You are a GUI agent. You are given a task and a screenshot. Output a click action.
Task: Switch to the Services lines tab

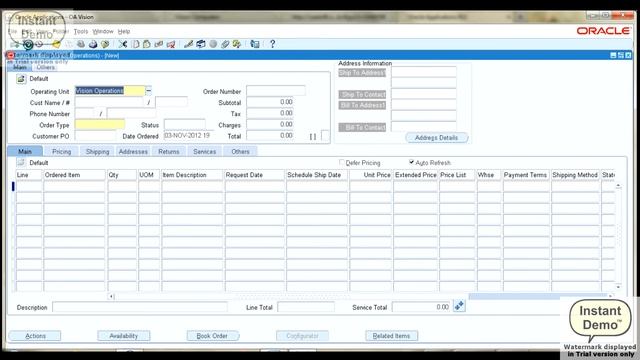(x=204, y=151)
